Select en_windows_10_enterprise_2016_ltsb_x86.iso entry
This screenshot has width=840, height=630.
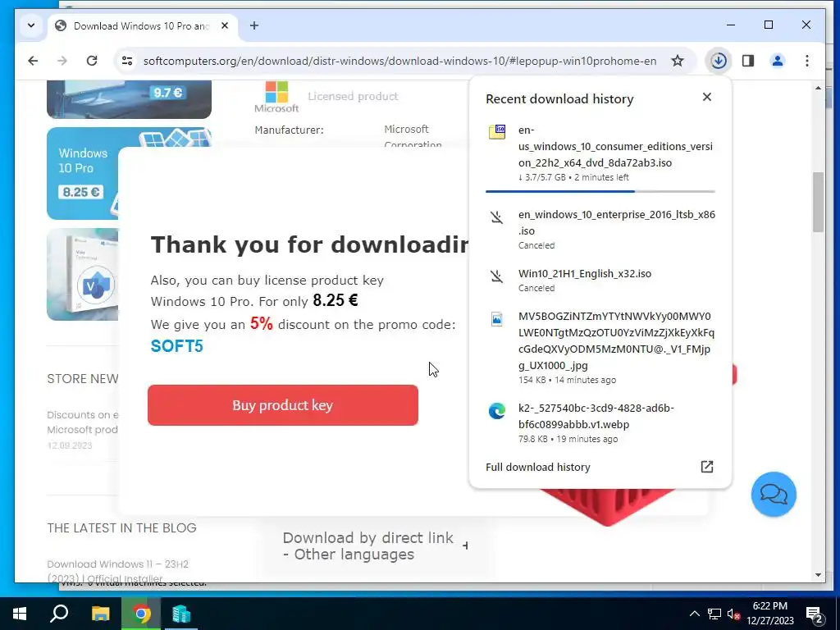[x=600, y=230]
